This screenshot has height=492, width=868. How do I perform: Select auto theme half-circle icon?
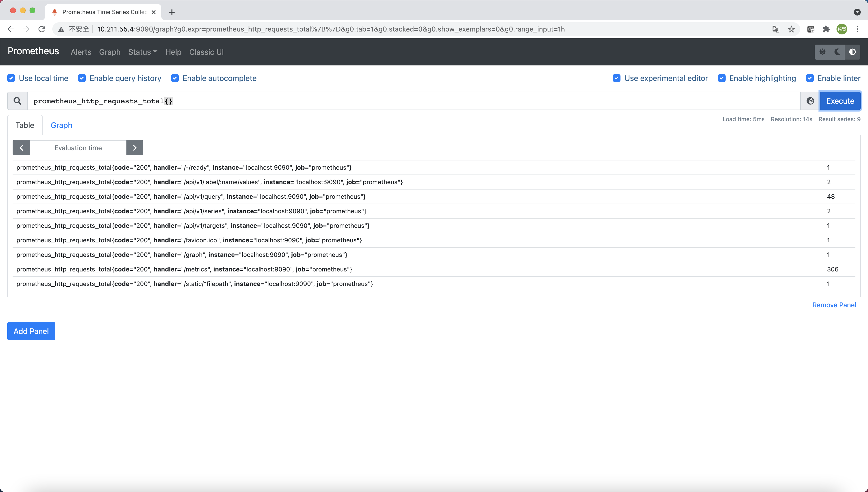tap(852, 52)
